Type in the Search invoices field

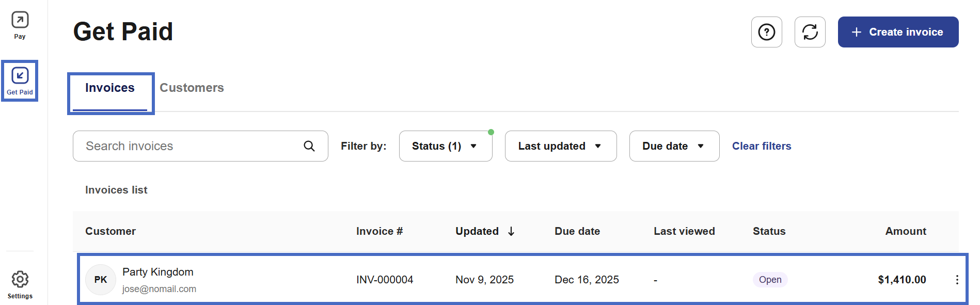coord(191,146)
